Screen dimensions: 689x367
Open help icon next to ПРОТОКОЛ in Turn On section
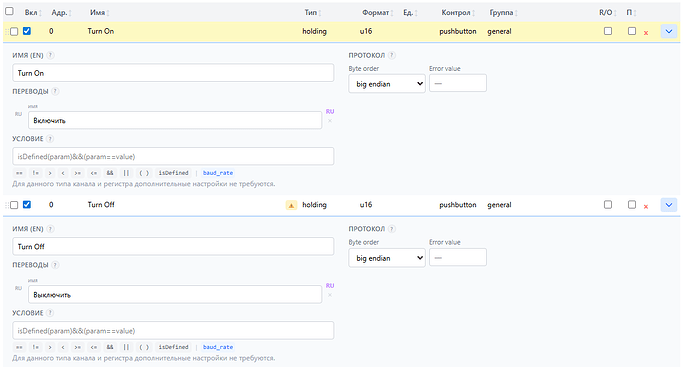coord(392,55)
